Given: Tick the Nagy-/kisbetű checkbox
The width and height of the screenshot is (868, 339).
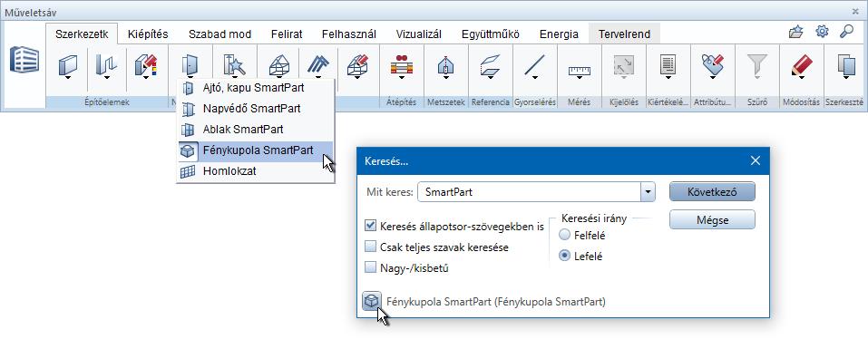Looking at the screenshot, I should 370,268.
